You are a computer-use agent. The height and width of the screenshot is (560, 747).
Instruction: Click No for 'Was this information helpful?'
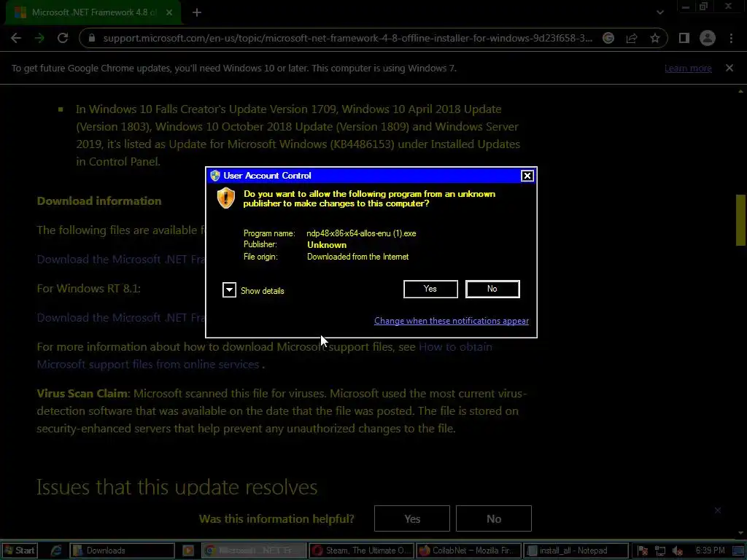[494, 518]
